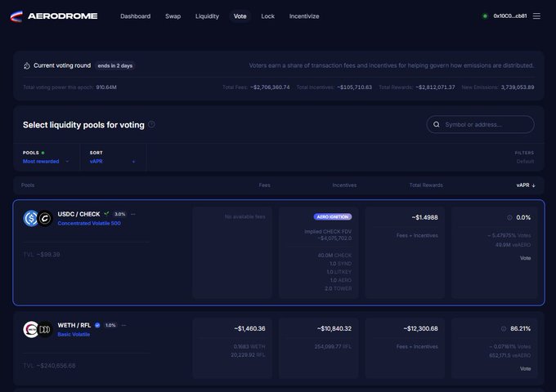Click the WETH token icon
Image resolution: width=556 pixels, height=392 pixels.
[31, 328]
